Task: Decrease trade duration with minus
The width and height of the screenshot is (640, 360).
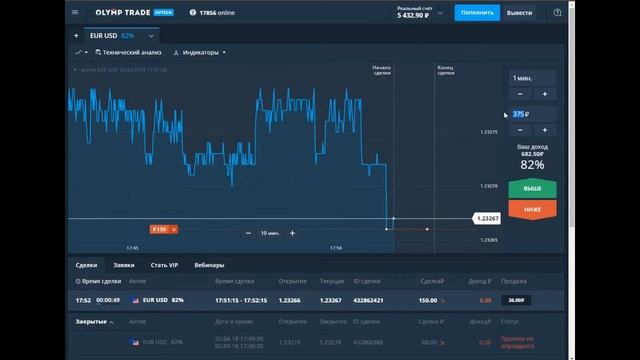Action: [520, 94]
